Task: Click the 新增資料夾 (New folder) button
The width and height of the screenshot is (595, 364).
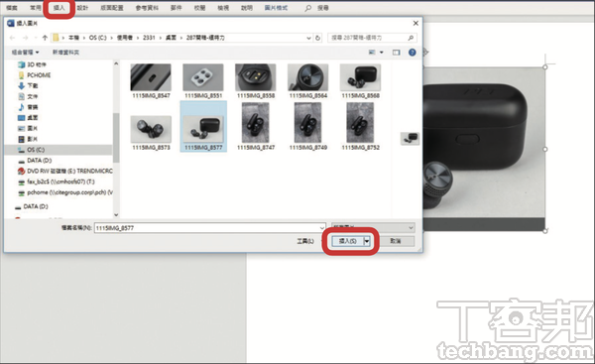Action: point(65,52)
